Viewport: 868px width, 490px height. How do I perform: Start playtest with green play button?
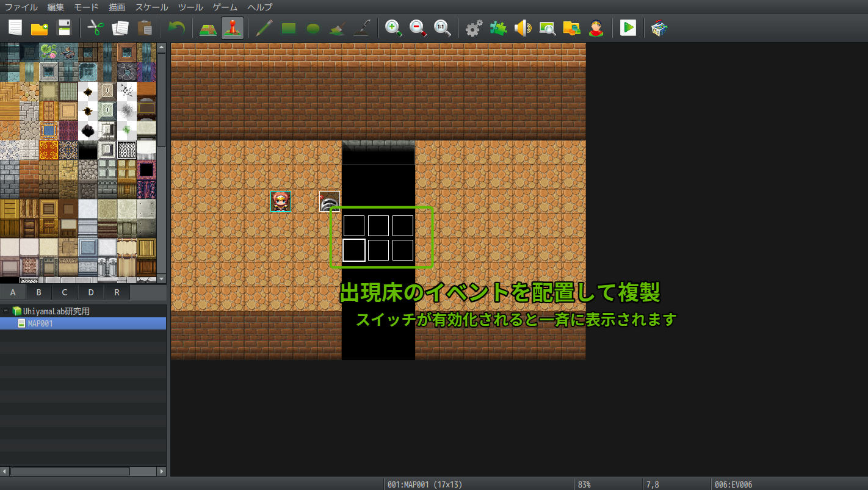[627, 28]
